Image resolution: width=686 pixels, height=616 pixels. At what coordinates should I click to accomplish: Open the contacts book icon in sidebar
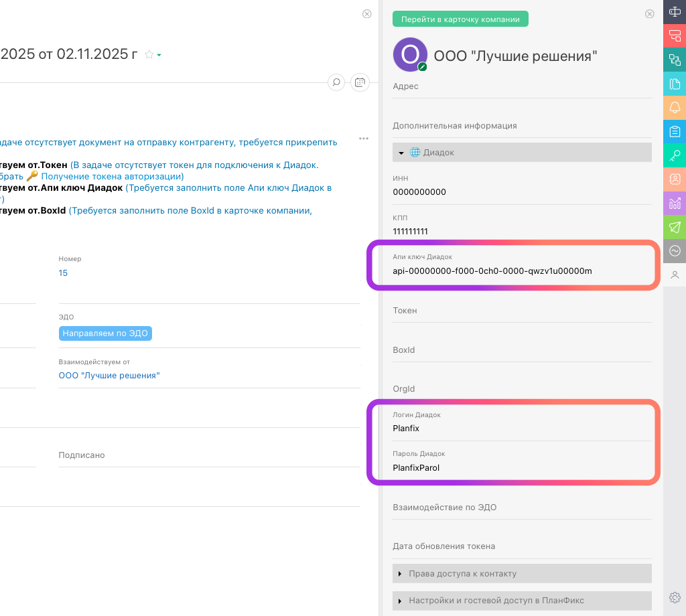(x=675, y=179)
